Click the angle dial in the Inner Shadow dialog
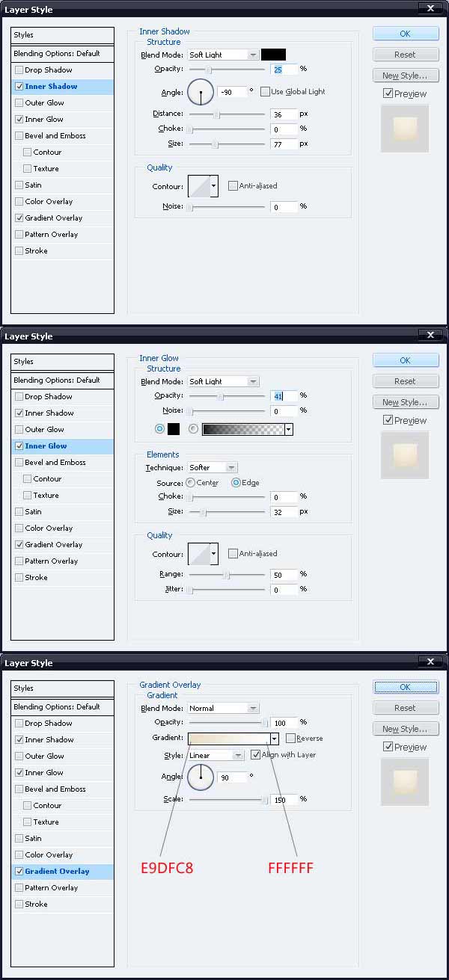Screen dimensions: 449x980 pos(201,92)
